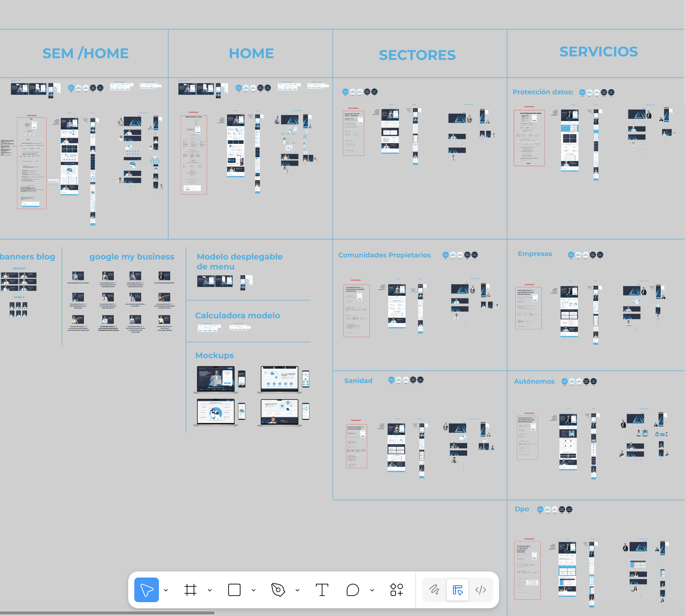Activate the highlighted measure tool
The height and width of the screenshot is (616, 685).
click(x=458, y=590)
